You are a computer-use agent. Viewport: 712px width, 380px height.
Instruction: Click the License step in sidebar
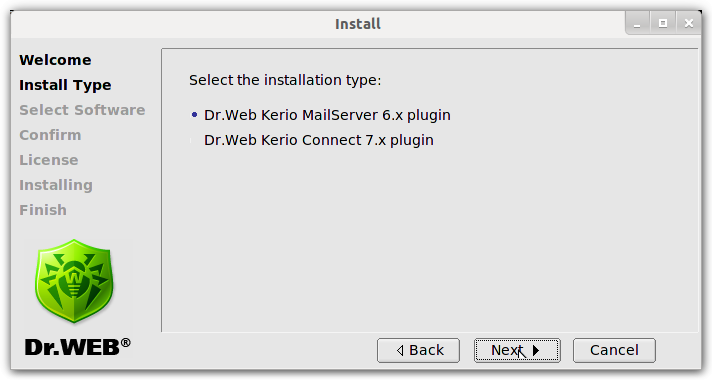click(49, 160)
